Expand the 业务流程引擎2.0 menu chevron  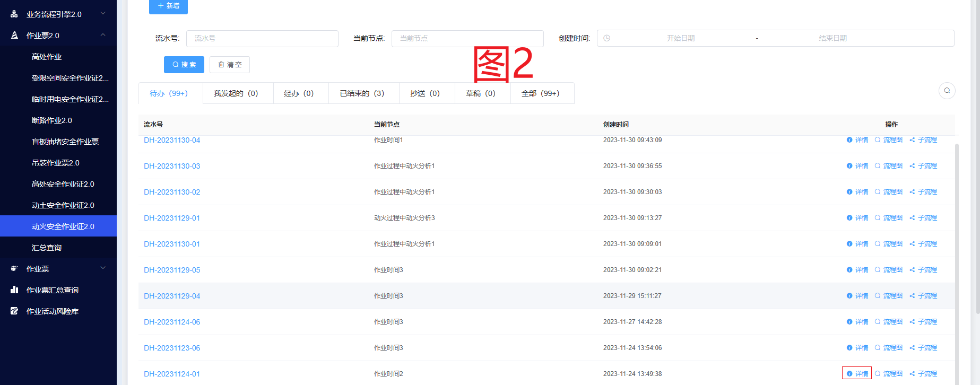click(x=103, y=14)
